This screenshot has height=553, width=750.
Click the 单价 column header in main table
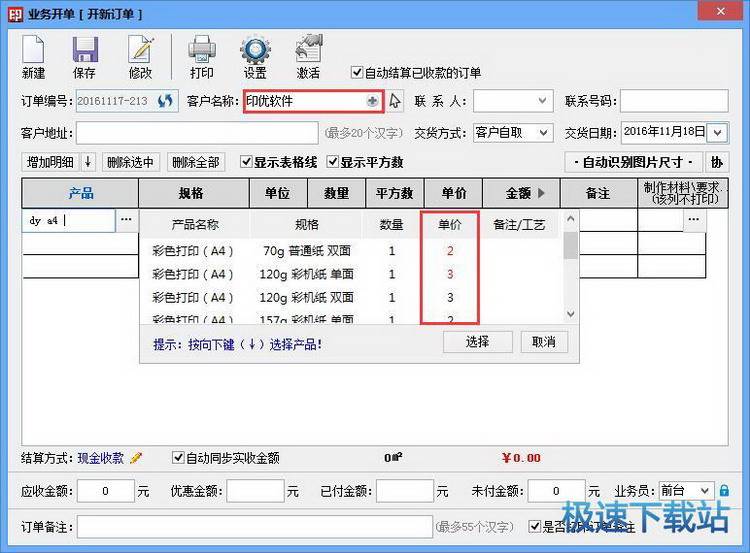[x=453, y=193]
